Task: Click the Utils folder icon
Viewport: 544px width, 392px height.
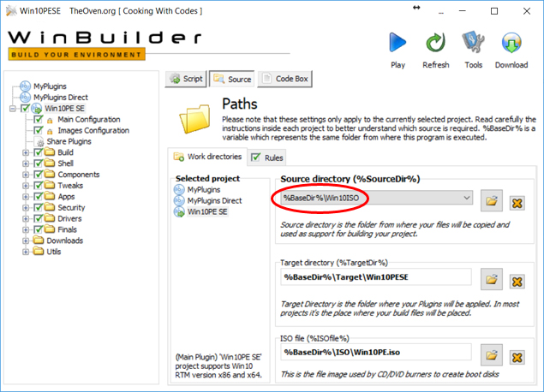Action: click(x=39, y=252)
